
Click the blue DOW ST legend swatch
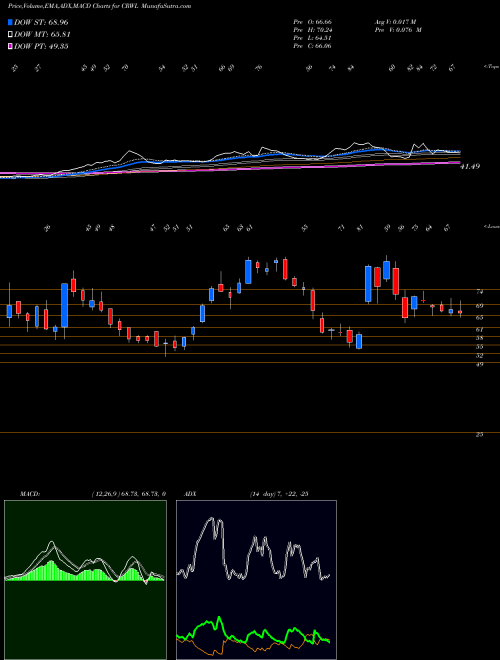10,22
